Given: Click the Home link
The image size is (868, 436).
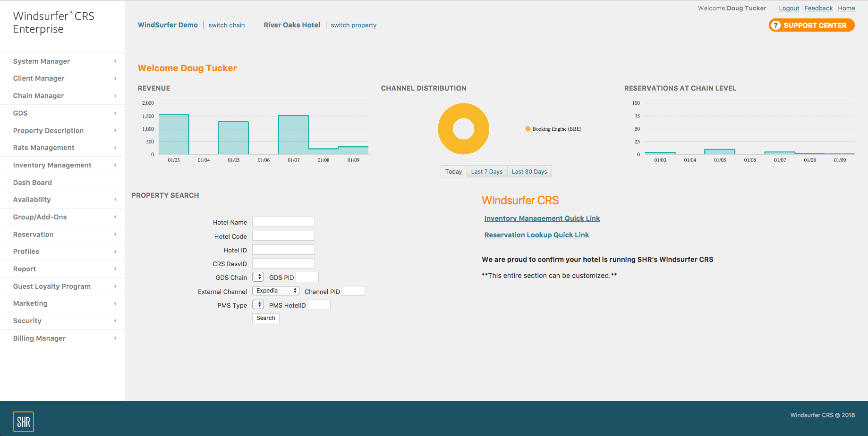Looking at the screenshot, I should pyautogui.click(x=846, y=8).
